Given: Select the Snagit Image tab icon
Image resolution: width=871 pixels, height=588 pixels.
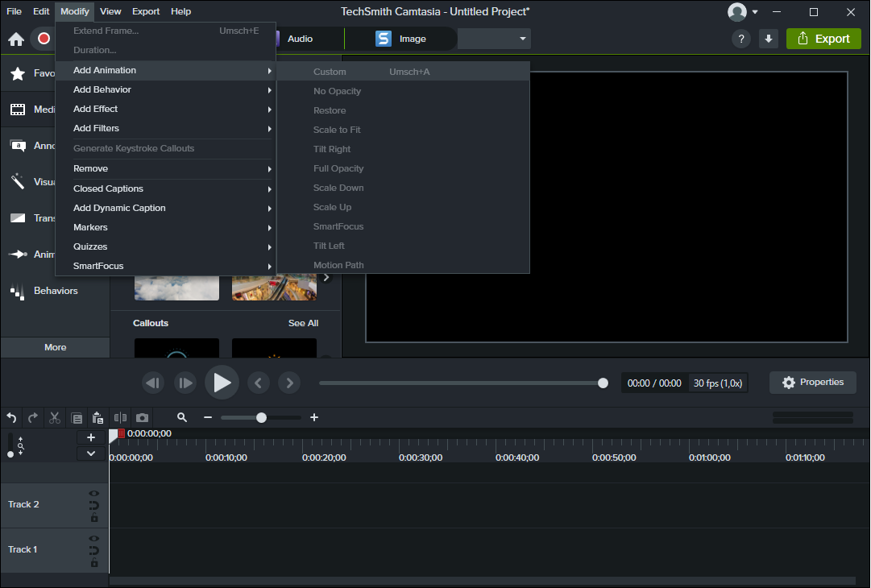Looking at the screenshot, I should point(384,39).
